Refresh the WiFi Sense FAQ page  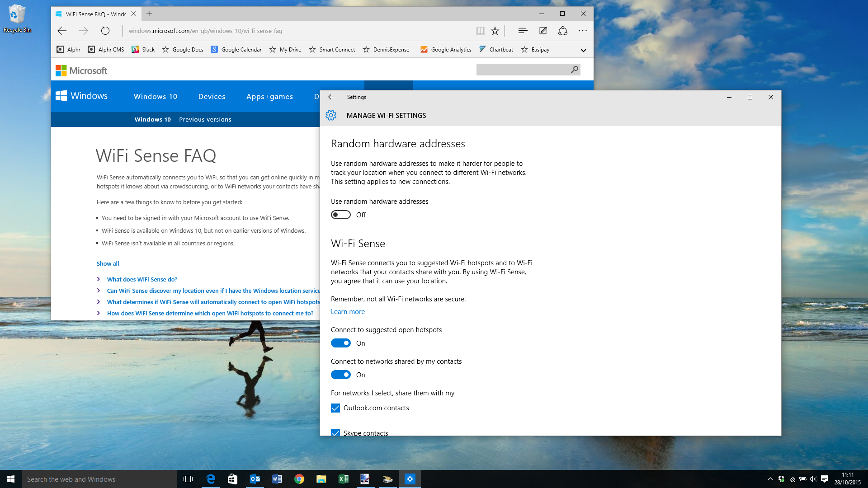(105, 31)
